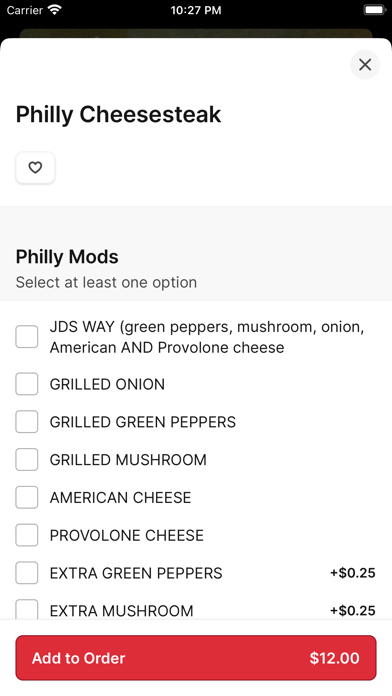The width and height of the screenshot is (392, 696).
Task: Tap the battery icon in status bar
Action: (x=375, y=10)
